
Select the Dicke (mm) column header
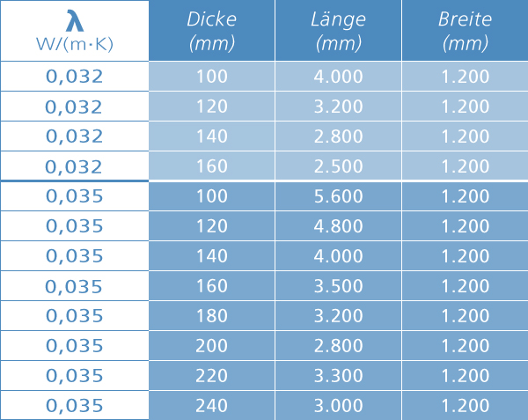(x=211, y=31)
